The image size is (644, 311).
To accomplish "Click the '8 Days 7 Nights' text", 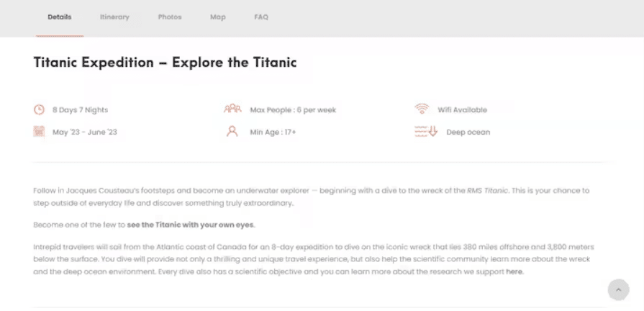I will tap(80, 110).
